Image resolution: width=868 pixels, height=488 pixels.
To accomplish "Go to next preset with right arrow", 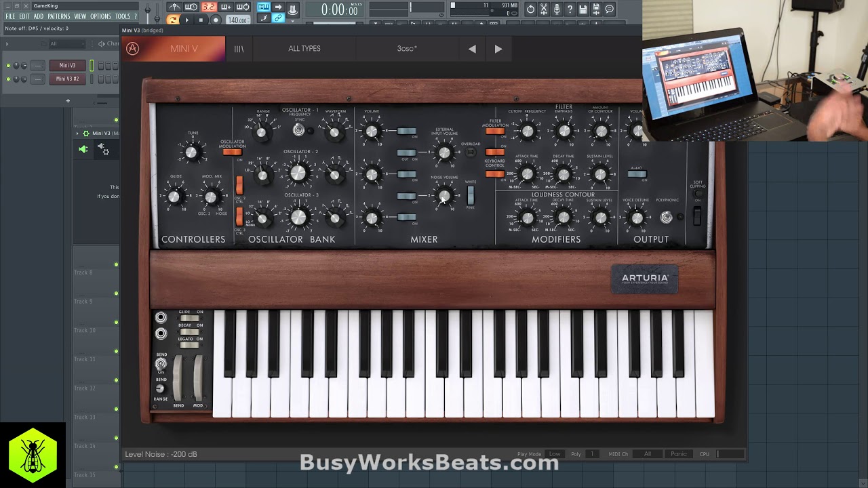I will coord(498,49).
